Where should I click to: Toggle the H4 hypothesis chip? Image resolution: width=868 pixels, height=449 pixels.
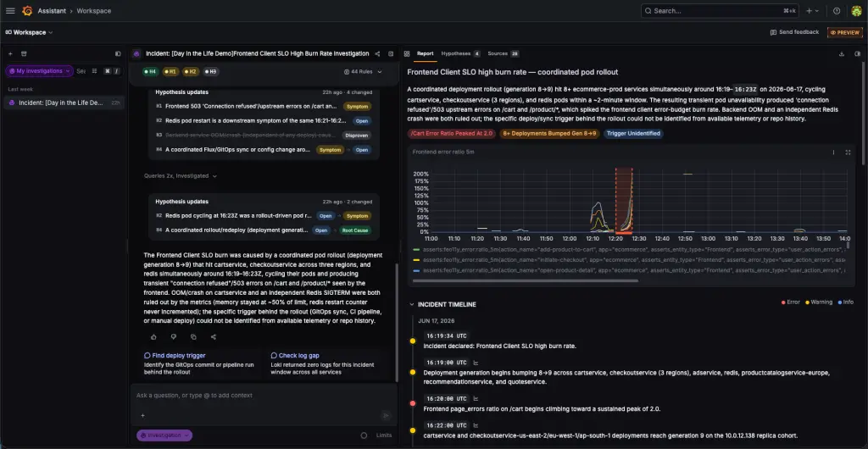149,71
